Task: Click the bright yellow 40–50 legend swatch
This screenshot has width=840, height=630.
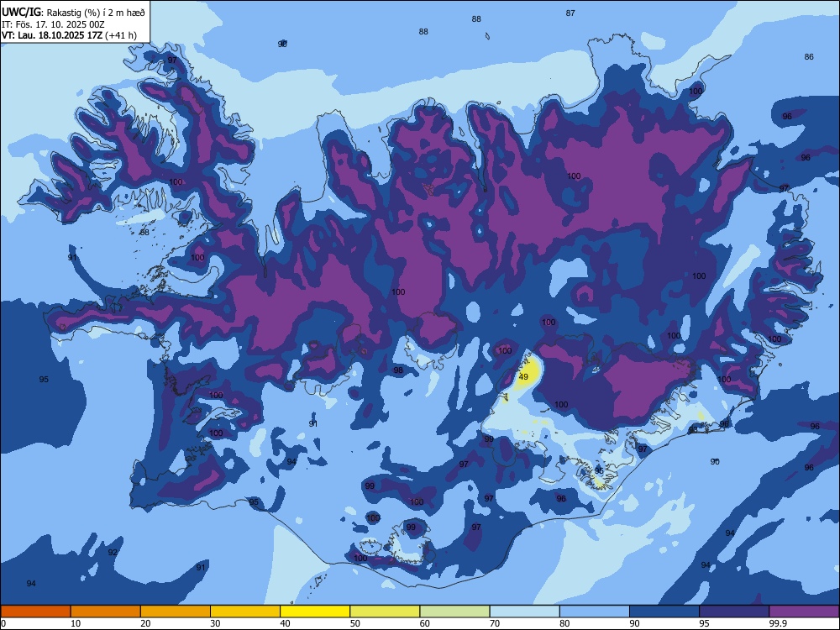Action: tap(315, 612)
